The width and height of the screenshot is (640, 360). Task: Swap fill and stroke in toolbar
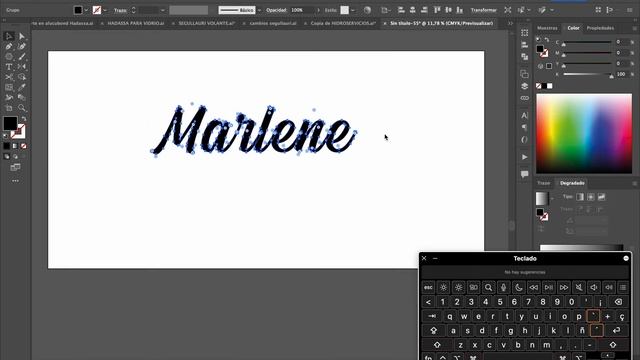(x=24, y=119)
